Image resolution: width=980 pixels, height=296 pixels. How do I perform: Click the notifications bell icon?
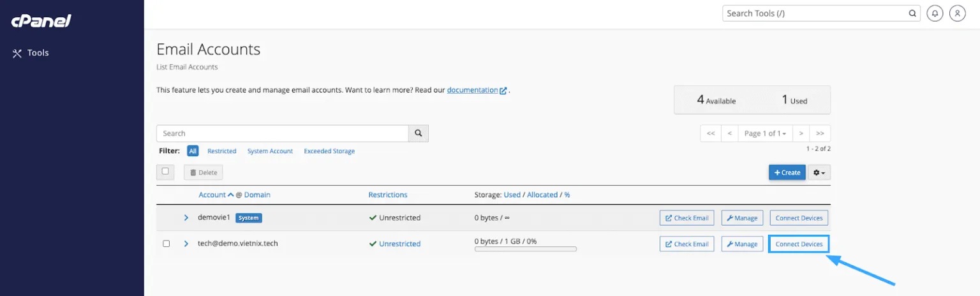coord(935,13)
